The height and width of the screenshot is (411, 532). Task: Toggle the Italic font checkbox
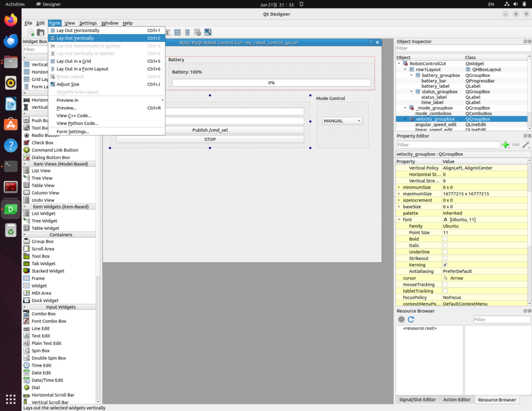coord(445,245)
